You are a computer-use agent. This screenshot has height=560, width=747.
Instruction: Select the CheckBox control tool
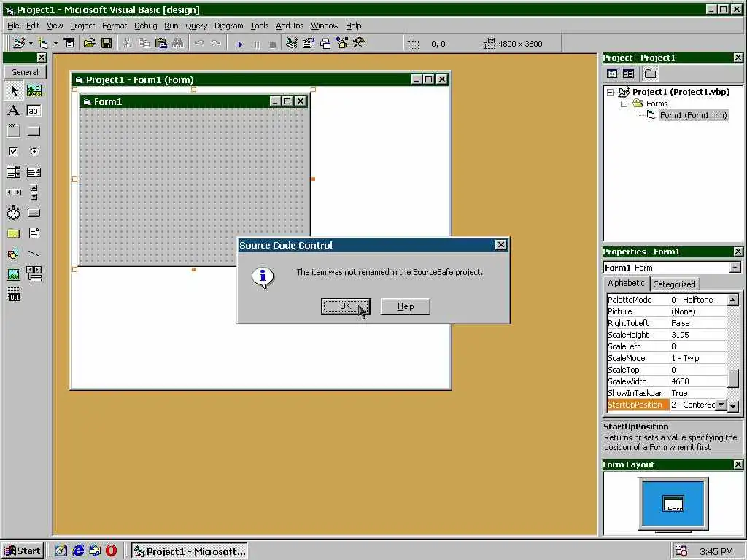coord(14,152)
